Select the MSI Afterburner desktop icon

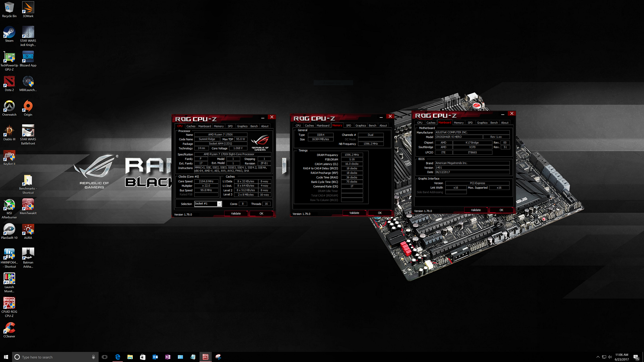[9, 209]
